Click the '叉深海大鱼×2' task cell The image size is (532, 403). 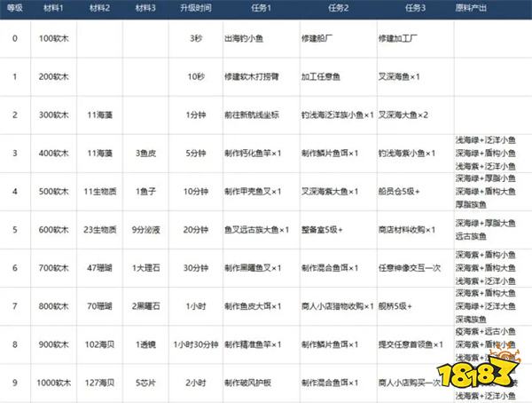pos(403,115)
